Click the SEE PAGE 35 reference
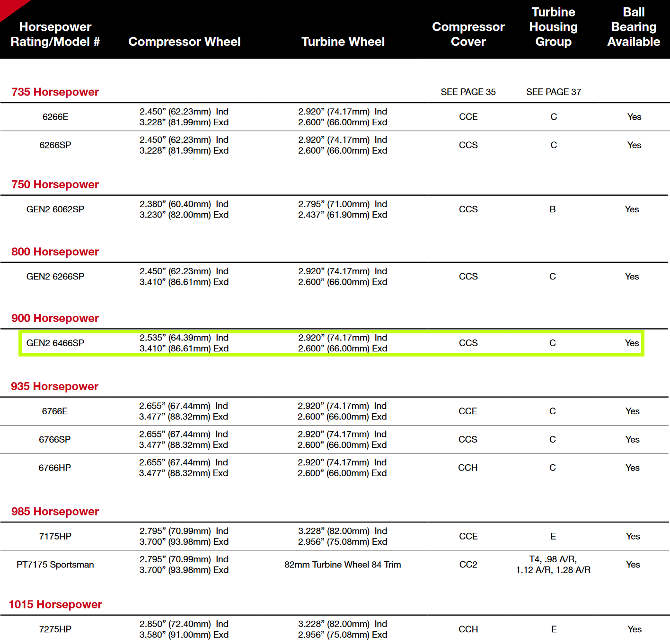 point(468,92)
